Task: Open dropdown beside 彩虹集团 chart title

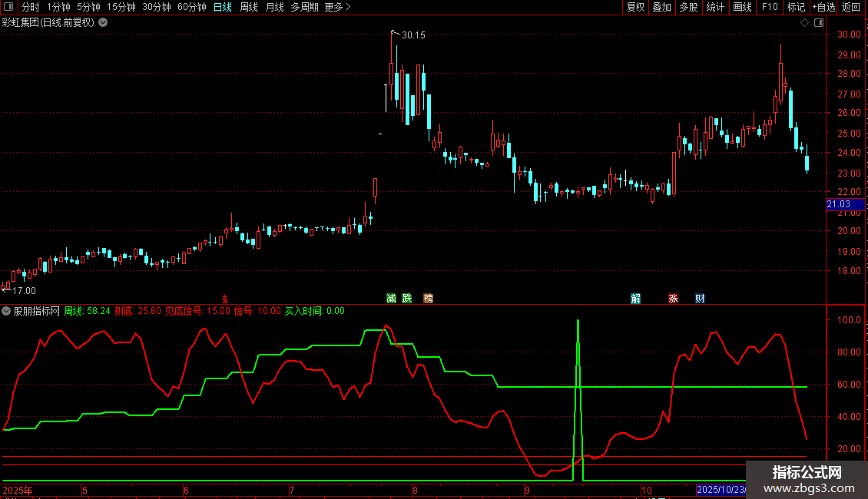Action: (x=103, y=23)
